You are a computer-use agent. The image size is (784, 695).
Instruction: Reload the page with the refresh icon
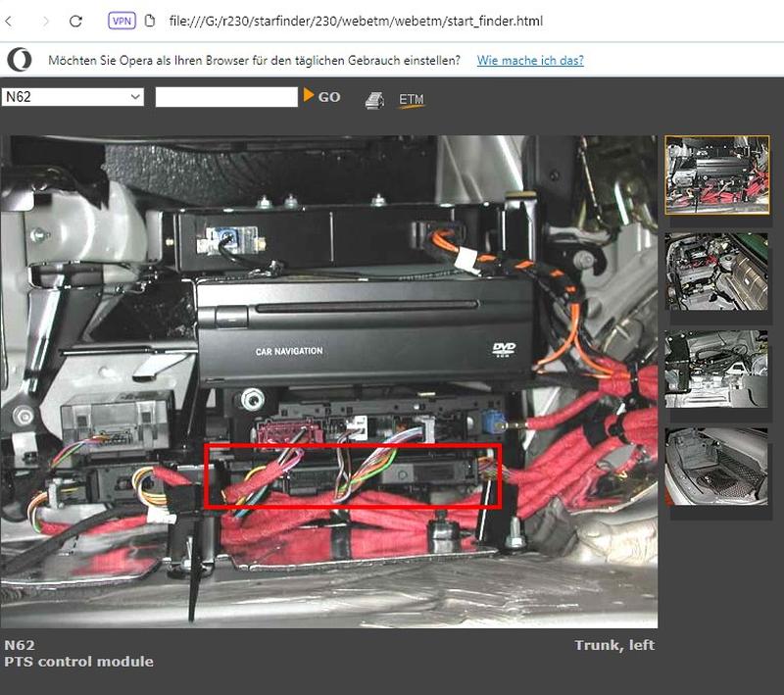(x=75, y=21)
